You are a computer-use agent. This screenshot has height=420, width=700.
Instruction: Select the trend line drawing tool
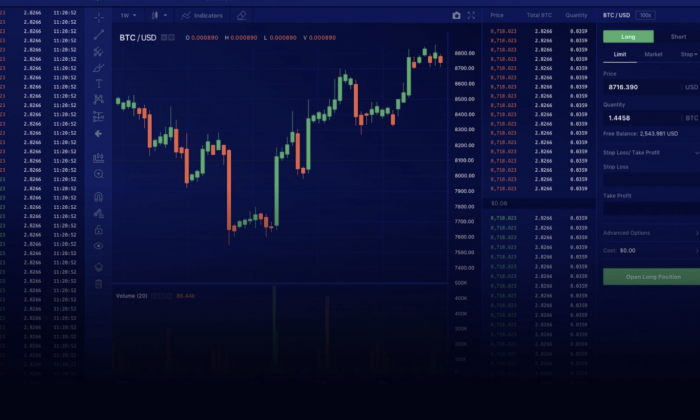click(x=99, y=34)
